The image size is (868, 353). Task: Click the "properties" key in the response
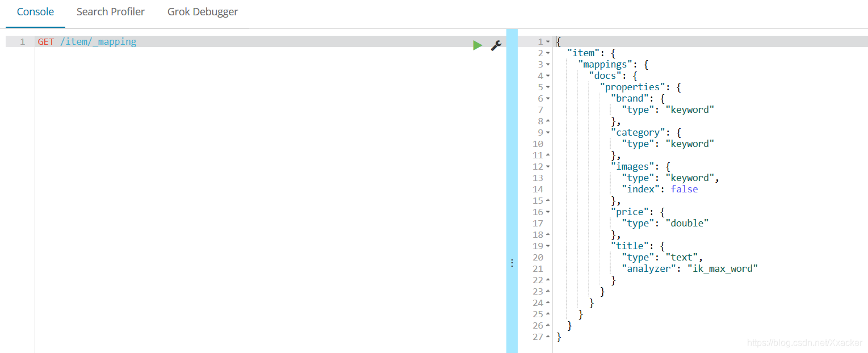point(632,87)
